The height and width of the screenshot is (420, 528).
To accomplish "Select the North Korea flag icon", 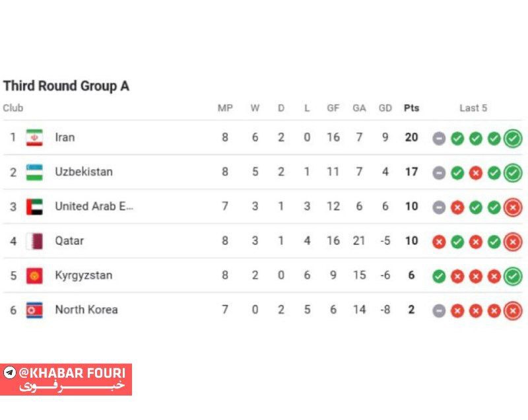I will (34, 310).
